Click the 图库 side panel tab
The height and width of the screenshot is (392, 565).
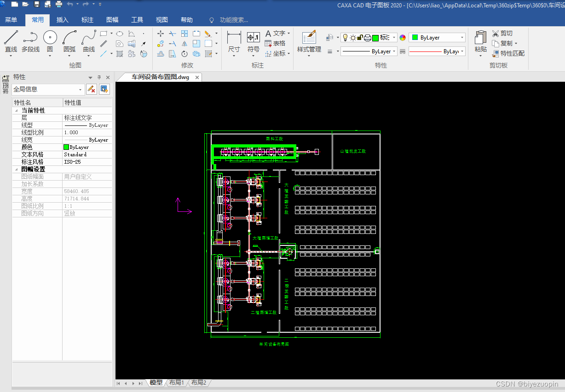tap(6, 84)
